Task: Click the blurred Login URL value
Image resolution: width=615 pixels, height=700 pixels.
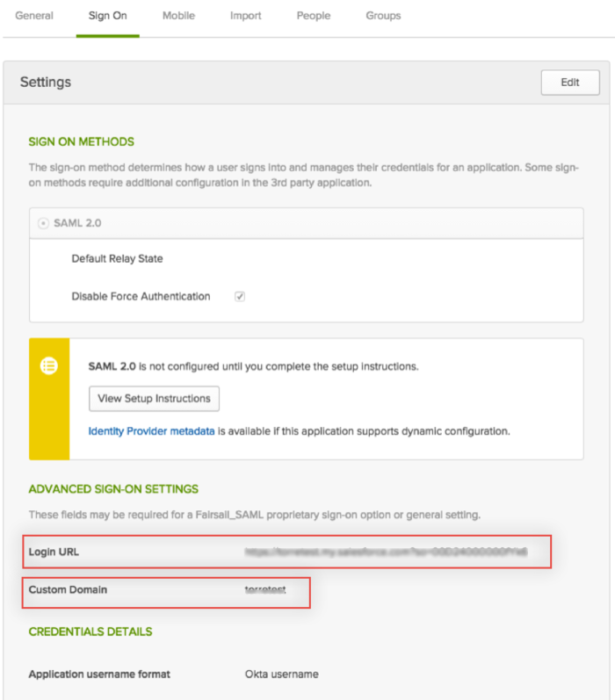Action: [386, 552]
